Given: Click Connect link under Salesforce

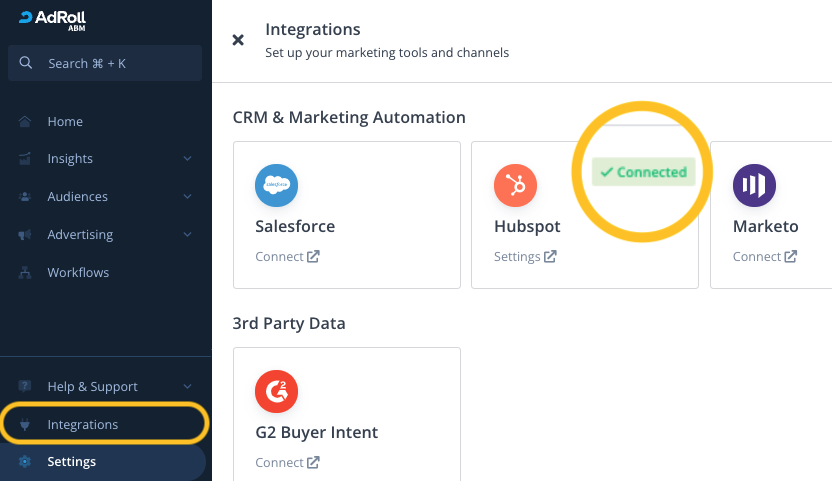Looking at the screenshot, I should pos(287,257).
